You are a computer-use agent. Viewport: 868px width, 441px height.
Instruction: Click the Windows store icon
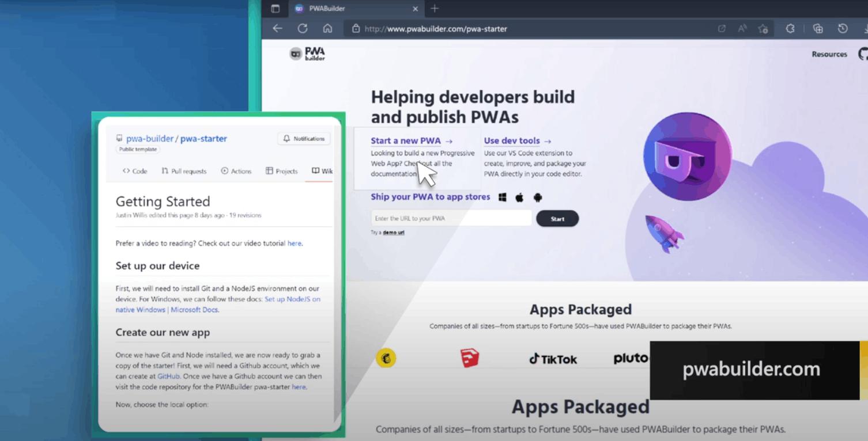pyautogui.click(x=503, y=197)
